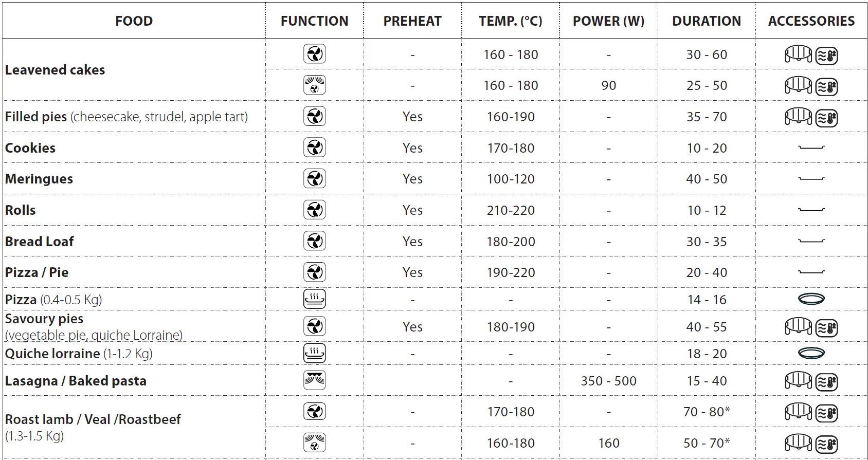Click the ACCESSORIES column header
868x460 pixels.
click(811, 21)
